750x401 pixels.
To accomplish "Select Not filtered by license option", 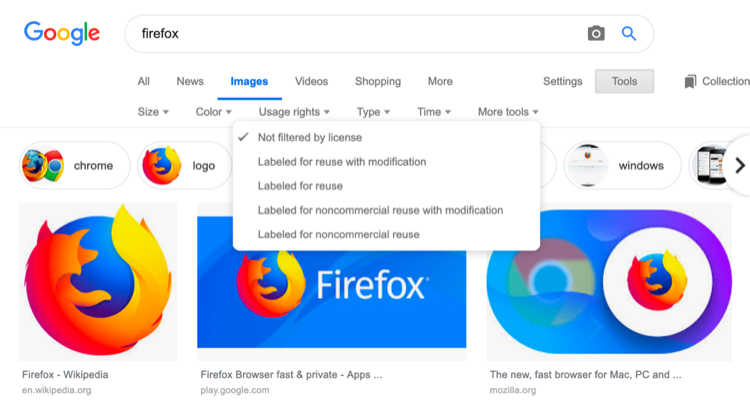I will [x=309, y=137].
